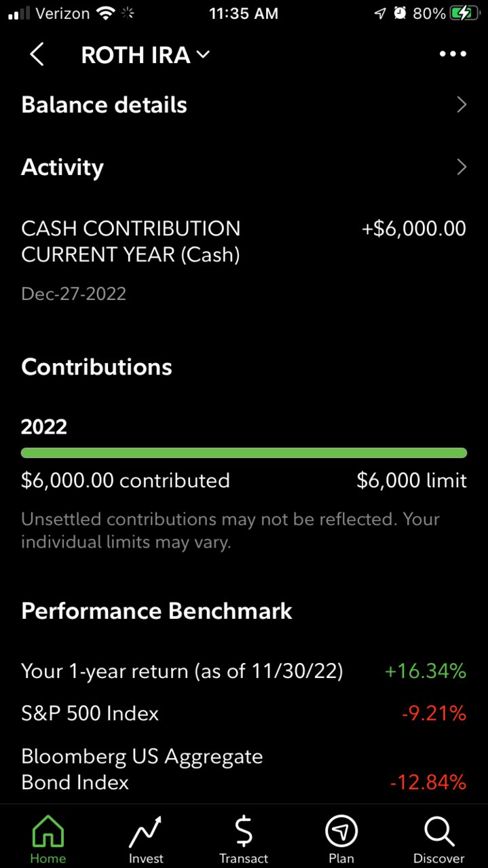This screenshot has width=488, height=868.
Task: Tap the back arrow icon
Action: pos(37,55)
